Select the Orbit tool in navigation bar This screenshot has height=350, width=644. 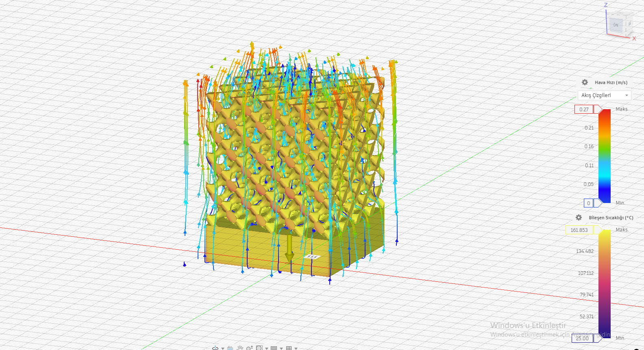tap(215, 348)
